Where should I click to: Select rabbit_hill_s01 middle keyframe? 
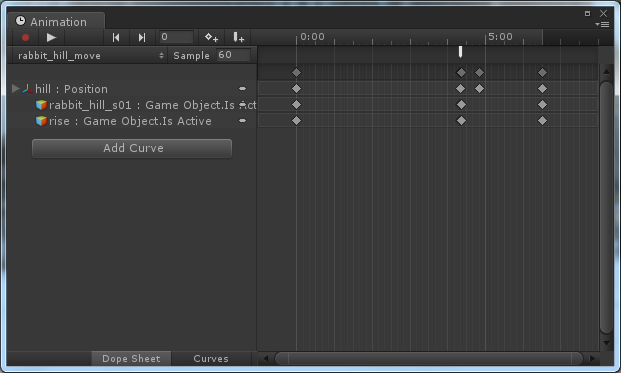coord(461,105)
